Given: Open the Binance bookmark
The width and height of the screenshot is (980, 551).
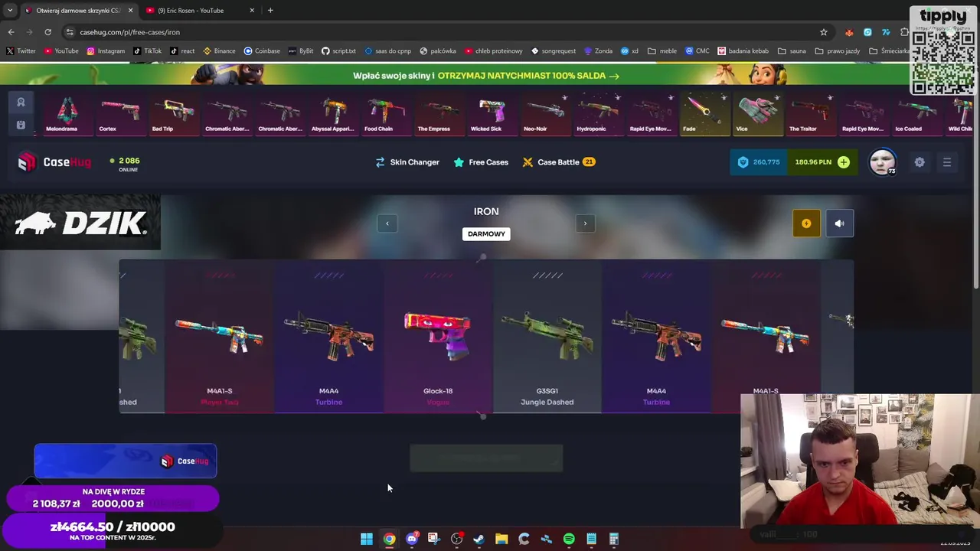Looking at the screenshot, I should click(220, 51).
